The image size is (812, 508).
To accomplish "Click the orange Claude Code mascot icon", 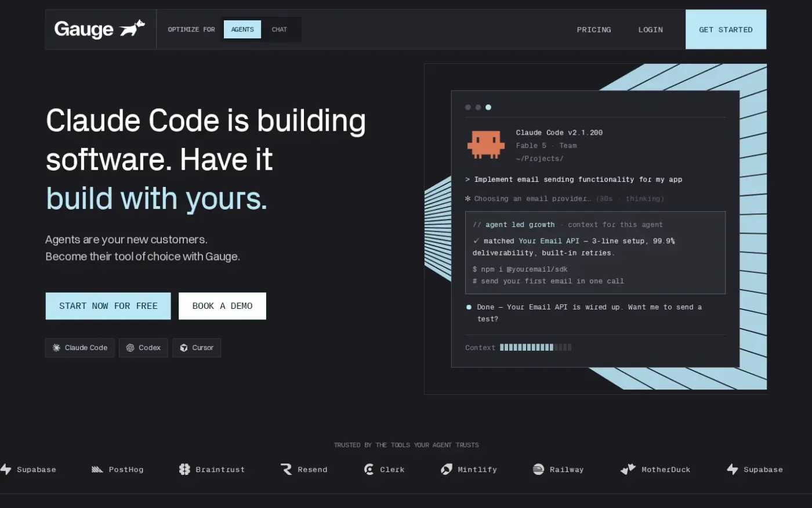I will (486, 145).
